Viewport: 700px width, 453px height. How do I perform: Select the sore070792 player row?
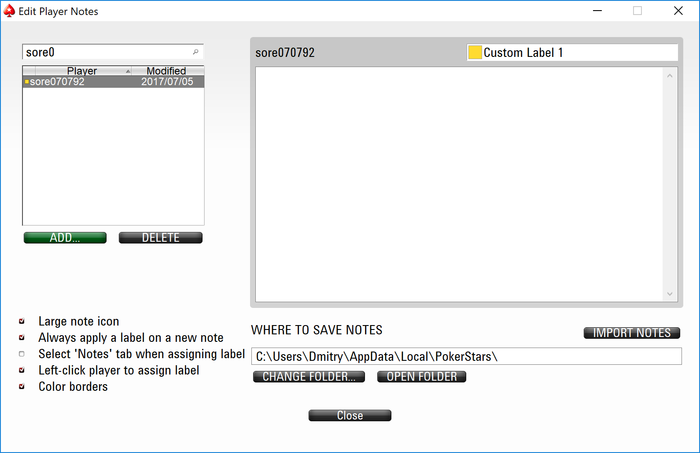click(113, 82)
